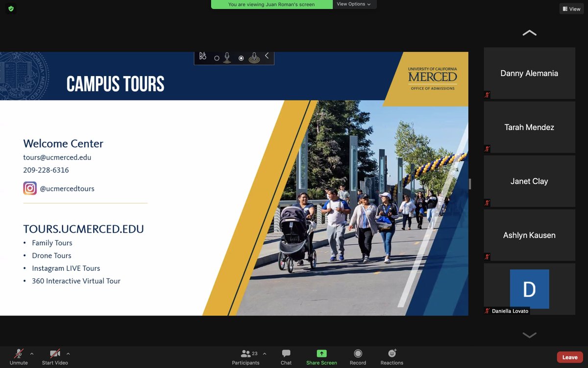Open the Reactions menu

[392, 357]
